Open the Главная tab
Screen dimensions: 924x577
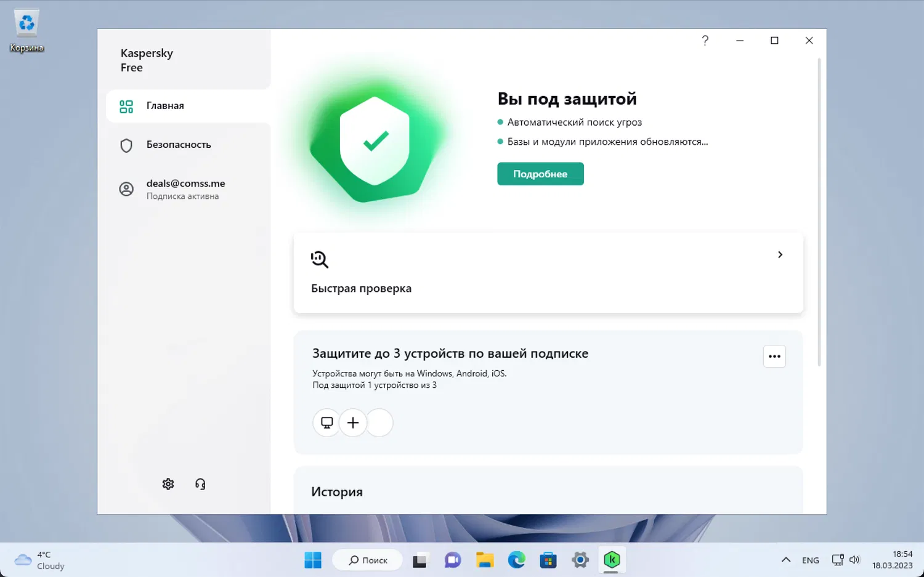[x=188, y=106]
